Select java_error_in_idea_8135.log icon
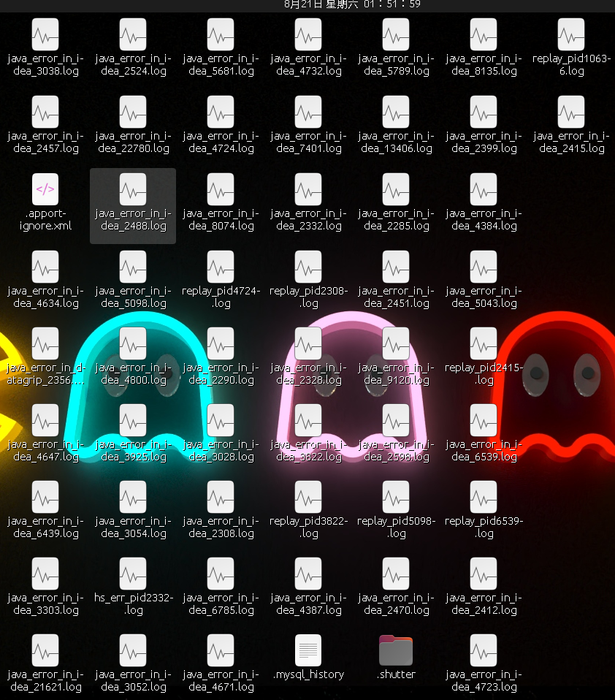This screenshot has height=700, width=615. click(x=484, y=34)
